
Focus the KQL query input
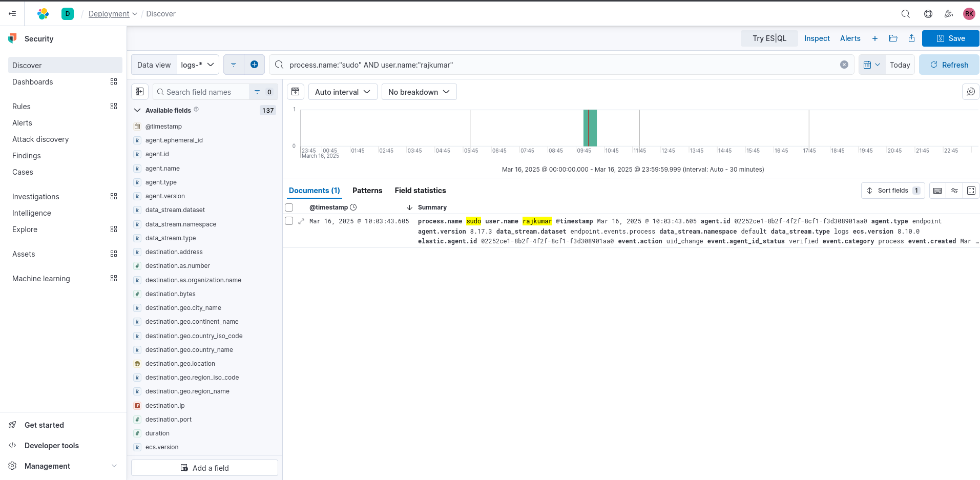click(x=561, y=65)
